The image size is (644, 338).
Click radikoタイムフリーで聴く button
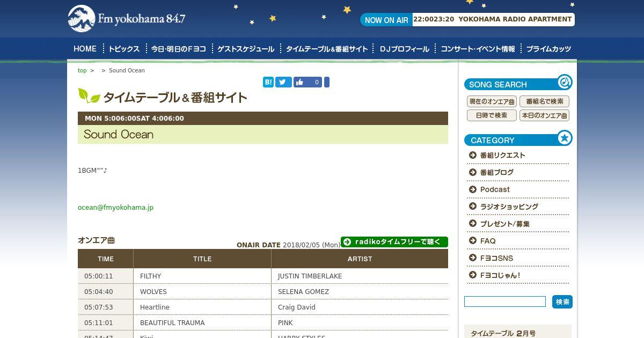pos(394,242)
